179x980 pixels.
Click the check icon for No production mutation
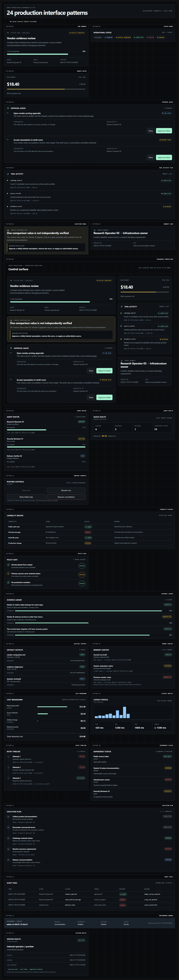click(8, 583)
